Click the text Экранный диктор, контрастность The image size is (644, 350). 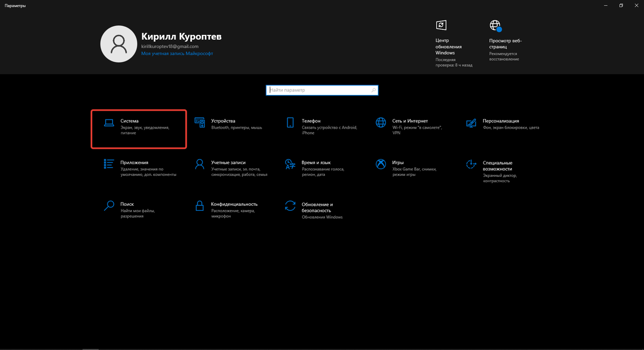tap(500, 178)
